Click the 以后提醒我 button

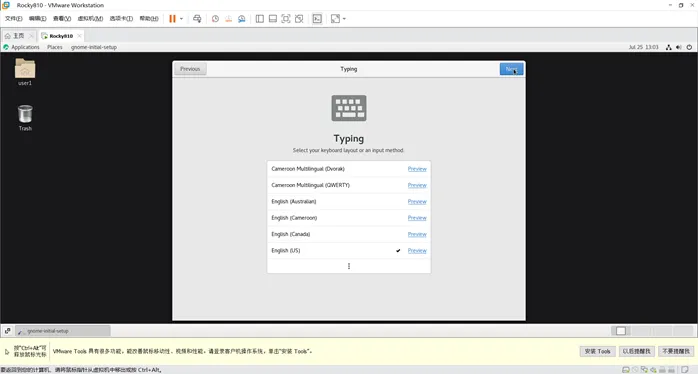point(636,351)
